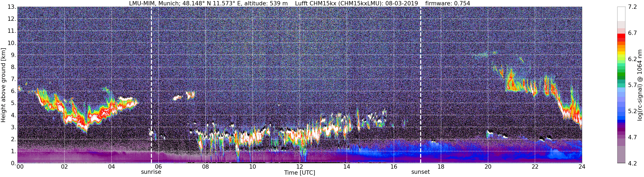Click the white top band of the colorbar

point(621,14)
